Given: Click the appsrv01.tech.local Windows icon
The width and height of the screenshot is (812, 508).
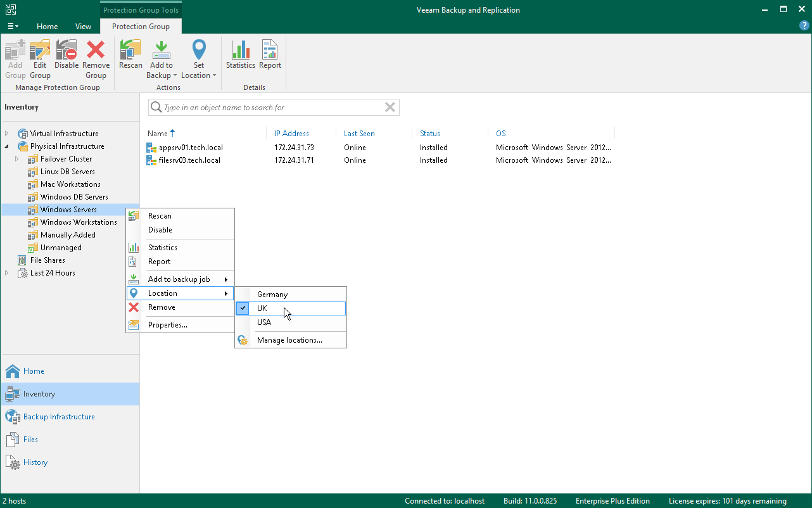Looking at the screenshot, I should (x=152, y=148).
